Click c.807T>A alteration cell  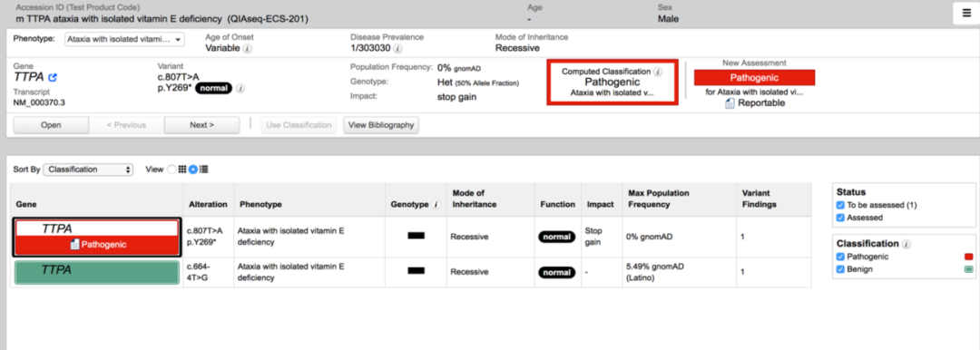(207, 237)
